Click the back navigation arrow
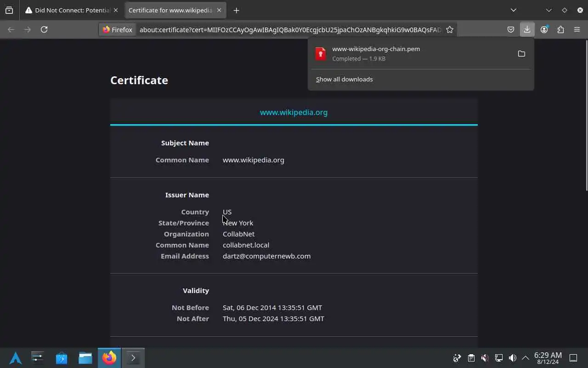588x368 pixels. coord(11,29)
